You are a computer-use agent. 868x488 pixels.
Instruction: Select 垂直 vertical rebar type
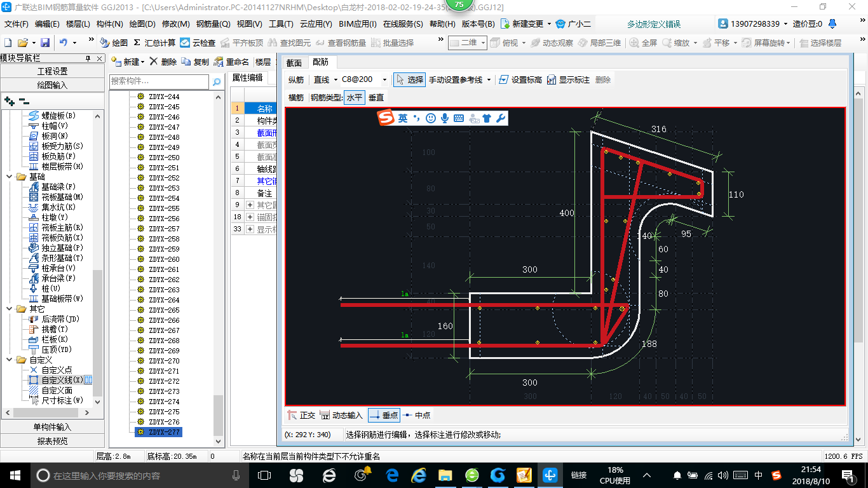coord(376,98)
